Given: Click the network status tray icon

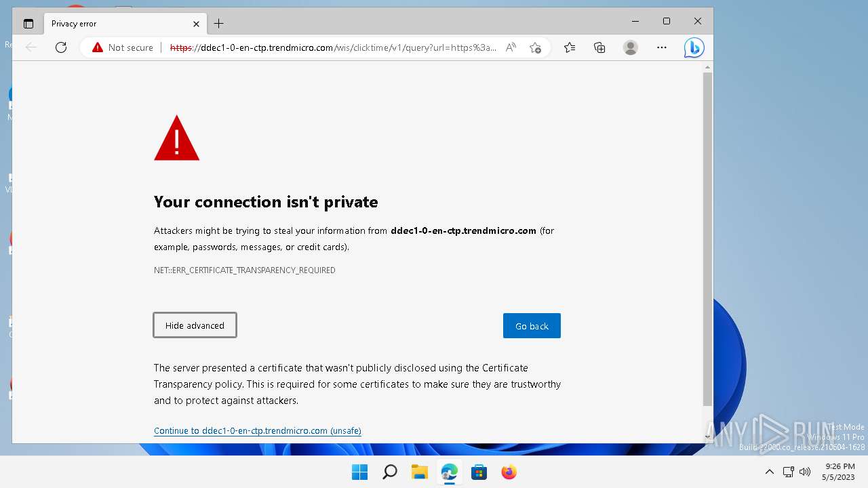Looking at the screenshot, I should tap(788, 472).
